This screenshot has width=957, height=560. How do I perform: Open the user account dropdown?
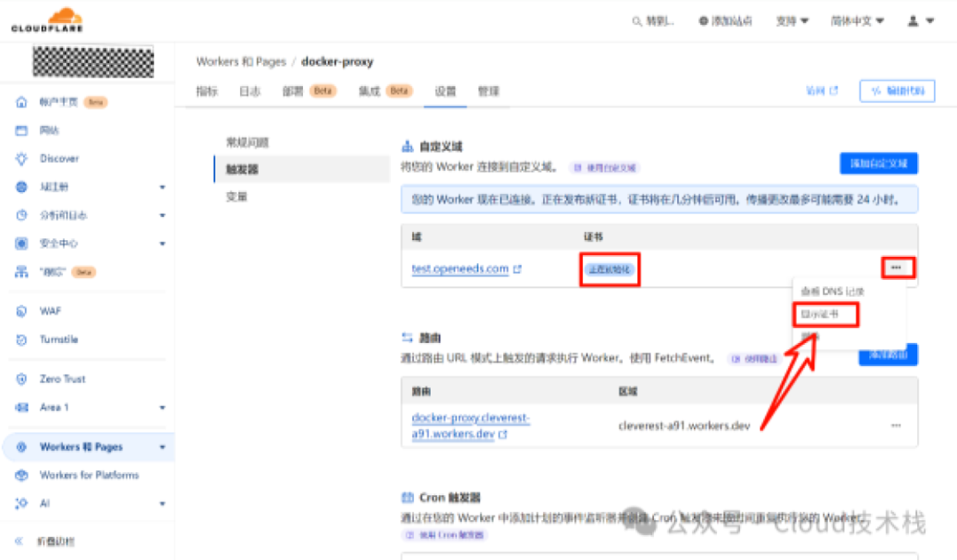921,21
